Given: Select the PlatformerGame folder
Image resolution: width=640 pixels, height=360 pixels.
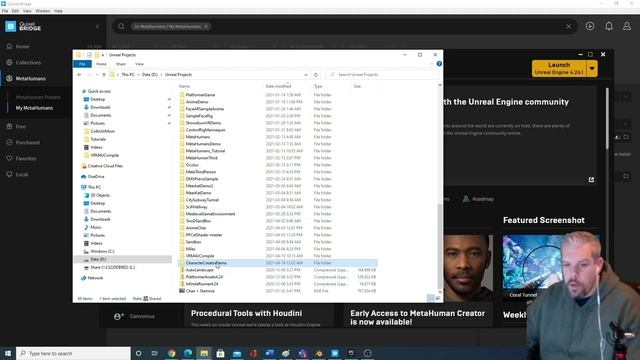Looking at the screenshot, I should tap(200, 95).
